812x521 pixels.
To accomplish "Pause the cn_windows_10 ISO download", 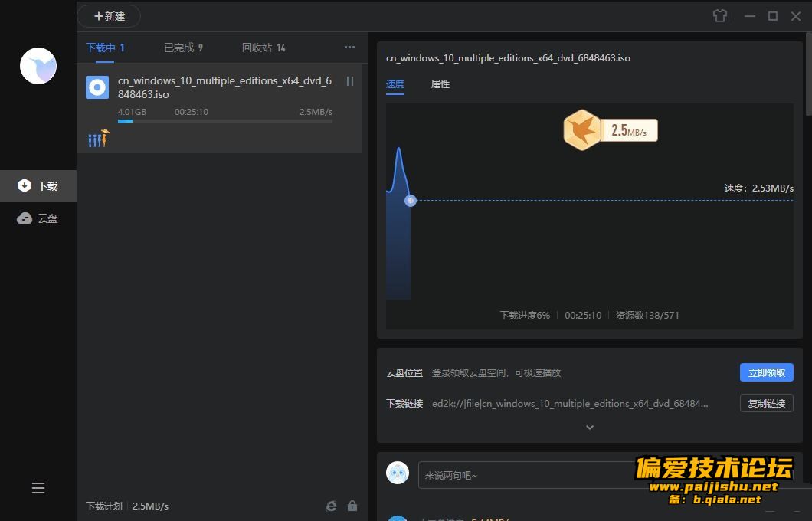I will coord(350,81).
